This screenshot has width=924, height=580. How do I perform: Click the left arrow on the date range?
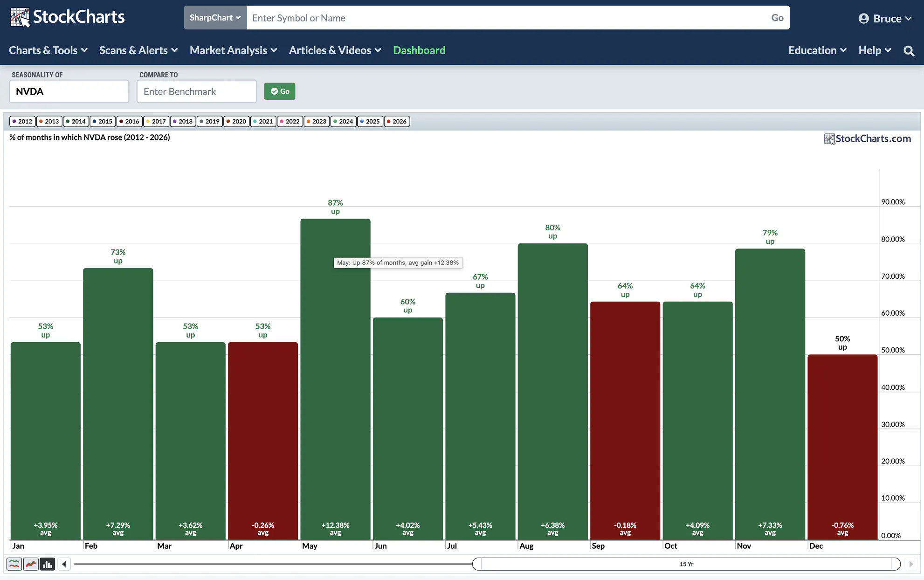(64, 564)
